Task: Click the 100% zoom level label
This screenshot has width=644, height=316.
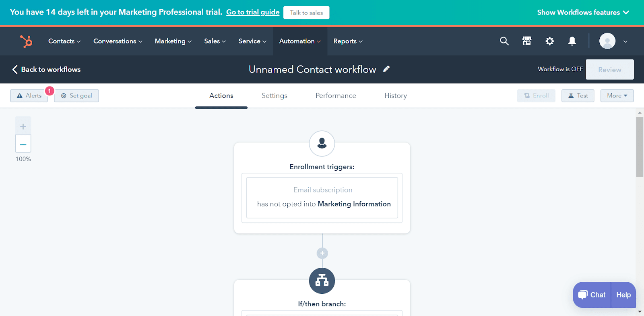Action: point(23,159)
